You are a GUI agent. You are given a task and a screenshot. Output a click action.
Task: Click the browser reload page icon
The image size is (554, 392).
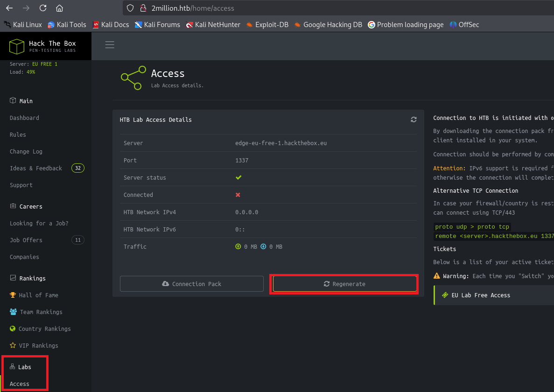point(43,8)
